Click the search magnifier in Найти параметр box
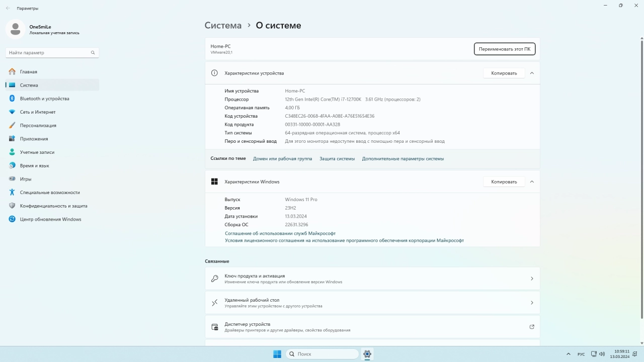The width and height of the screenshot is (644, 362). [93, 52]
